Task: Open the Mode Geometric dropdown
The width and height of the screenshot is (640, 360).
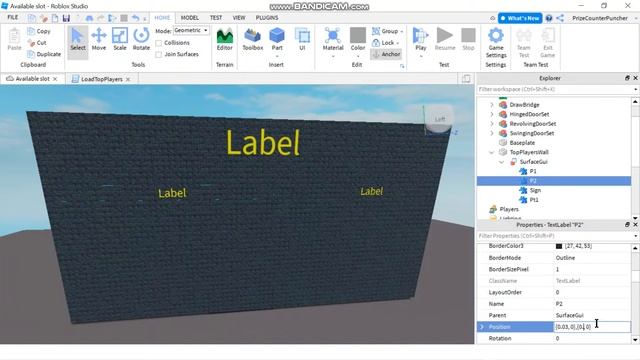Action: (191, 31)
